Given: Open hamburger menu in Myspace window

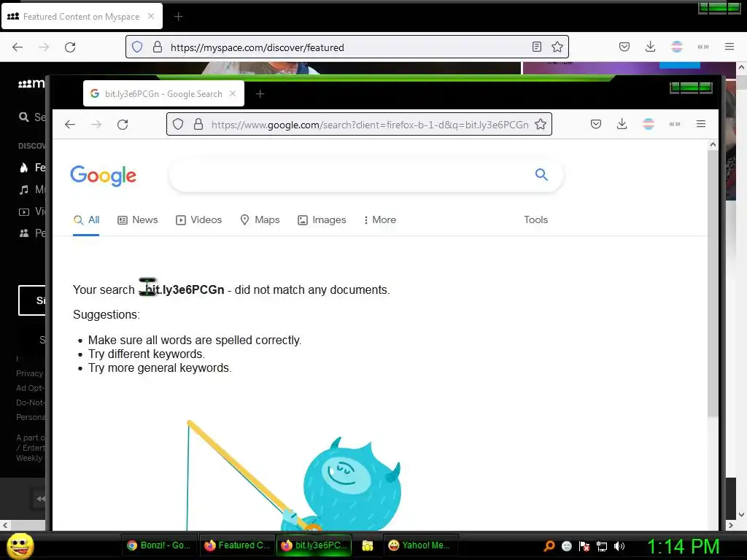Looking at the screenshot, I should click(729, 46).
